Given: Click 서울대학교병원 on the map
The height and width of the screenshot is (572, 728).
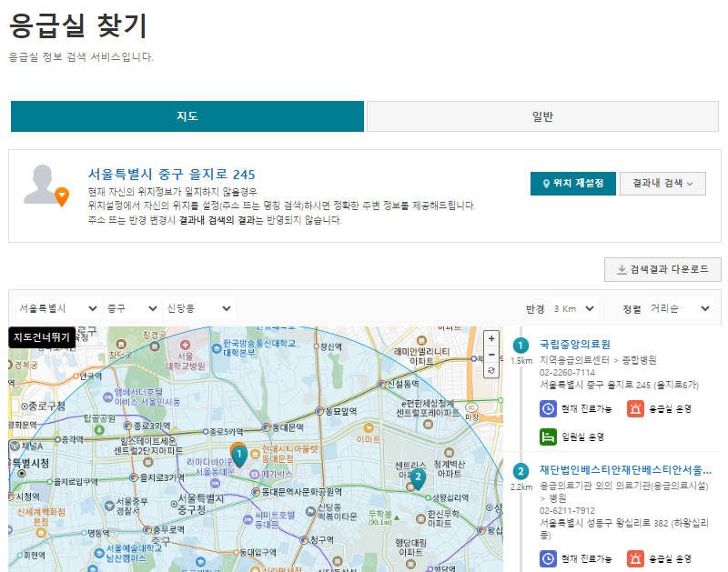Looking at the screenshot, I should [186, 356].
